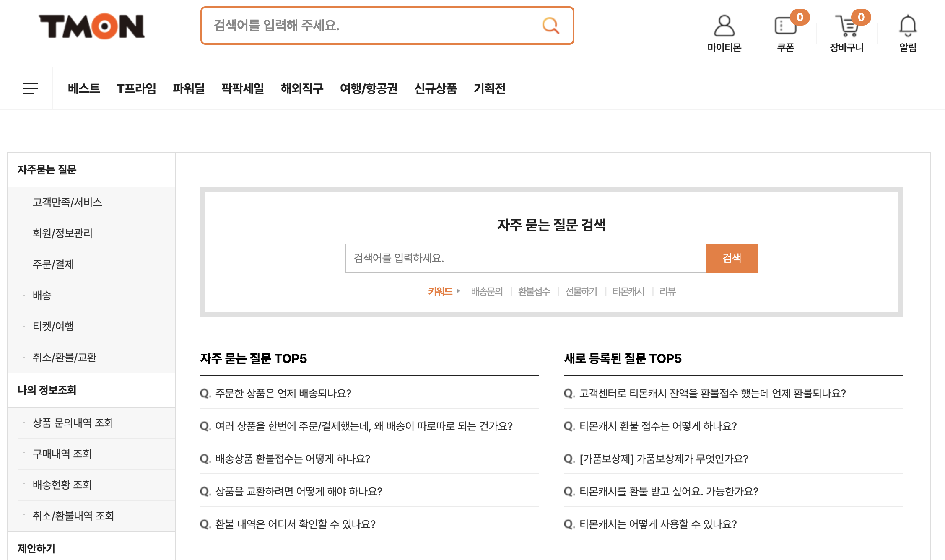Expand question 주문한 상품은 언제 배송되나요?
Viewport: 945px width, 560px height.
coord(283,393)
